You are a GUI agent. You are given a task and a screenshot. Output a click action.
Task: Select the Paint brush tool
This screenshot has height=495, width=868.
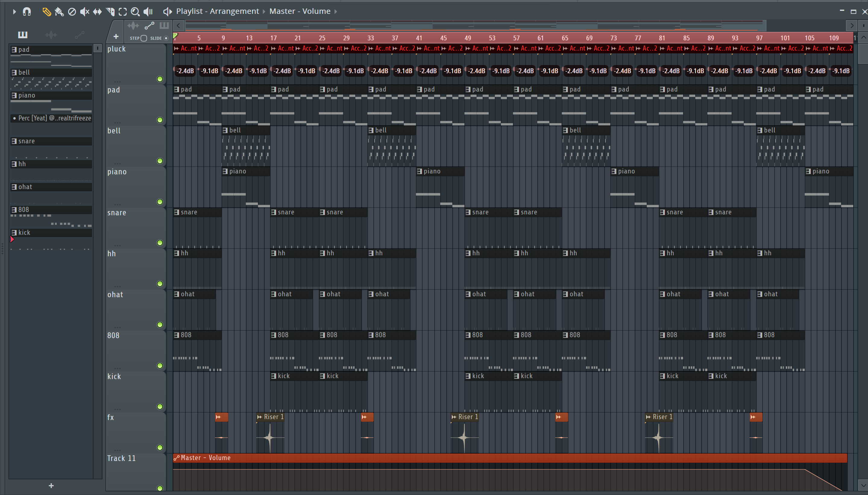pos(59,12)
